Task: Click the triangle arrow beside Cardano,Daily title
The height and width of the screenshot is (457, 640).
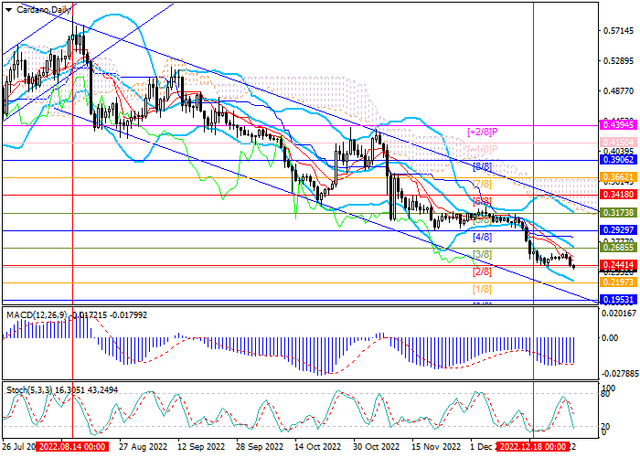Action: pos(8,7)
